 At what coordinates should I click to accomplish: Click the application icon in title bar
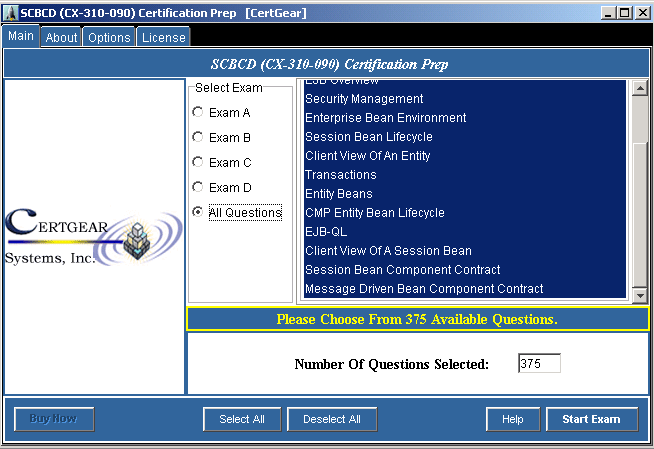tap(10, 13)
